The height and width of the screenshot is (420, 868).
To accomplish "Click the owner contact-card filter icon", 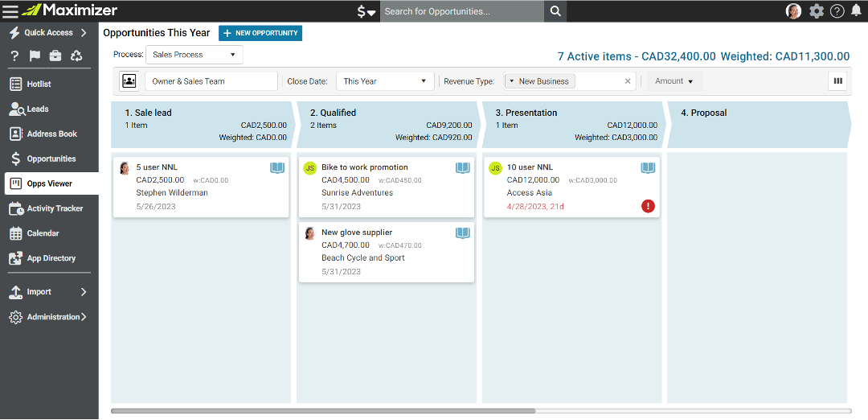I will coord(129,81).
